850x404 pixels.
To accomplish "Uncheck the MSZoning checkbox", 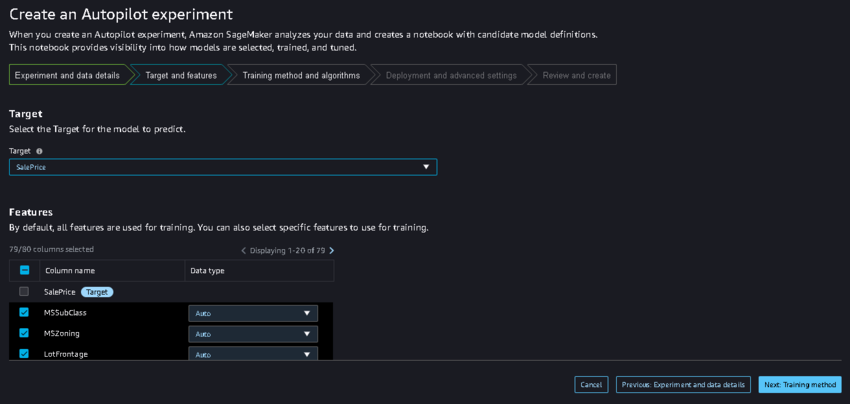I will point(24,333).
